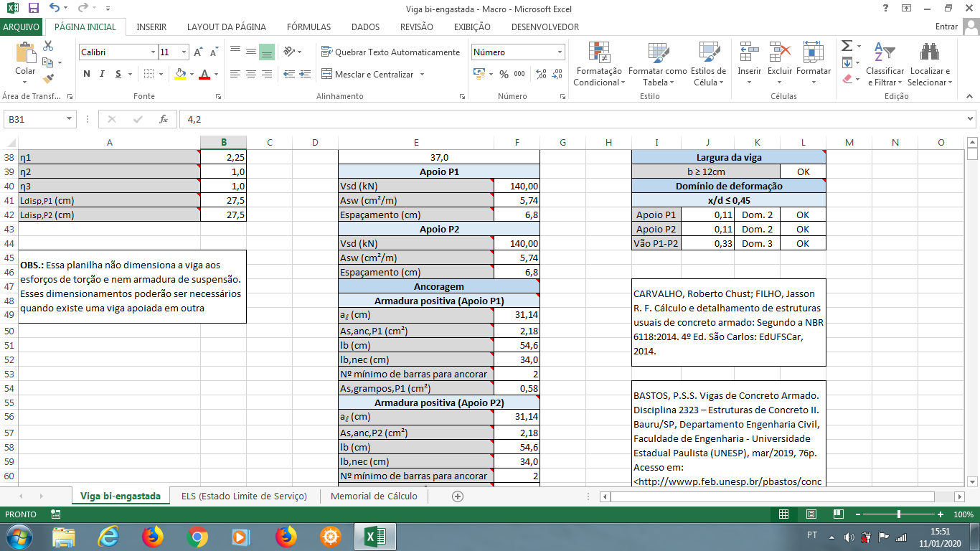Apply thousands separator style (000)
This screenshot has height=551, width=980.
tap(519, 74)
